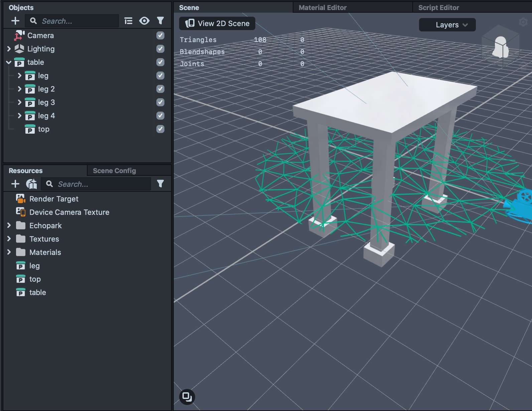This screenshot has height=411, width=532.
Task: Click the add resource plus icon
Action: pyautogui.click(x=15, y=184)
